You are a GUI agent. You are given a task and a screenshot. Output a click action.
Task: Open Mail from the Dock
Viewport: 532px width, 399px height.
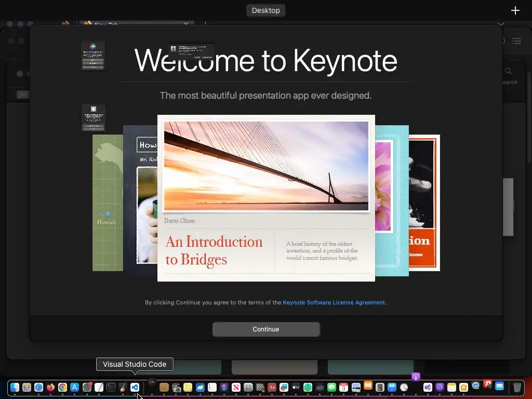tap(499, 386)
